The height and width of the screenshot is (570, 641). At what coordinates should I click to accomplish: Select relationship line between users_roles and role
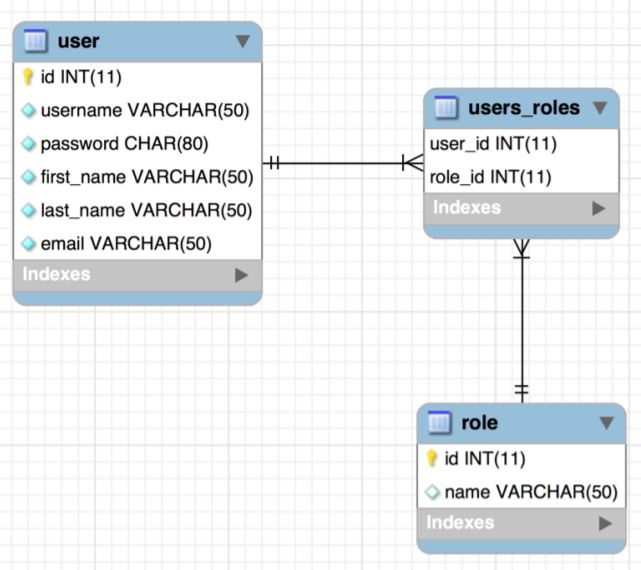pos(522,321)
